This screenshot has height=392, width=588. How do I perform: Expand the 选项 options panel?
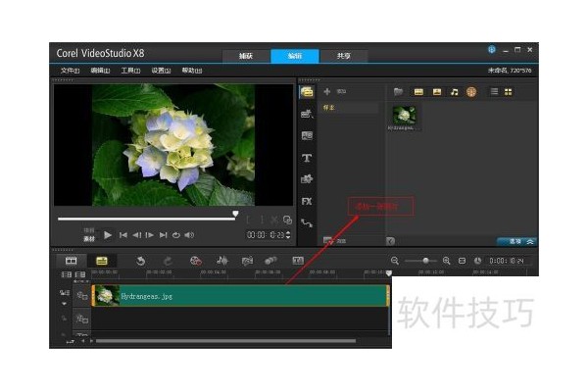click(517, 242)
